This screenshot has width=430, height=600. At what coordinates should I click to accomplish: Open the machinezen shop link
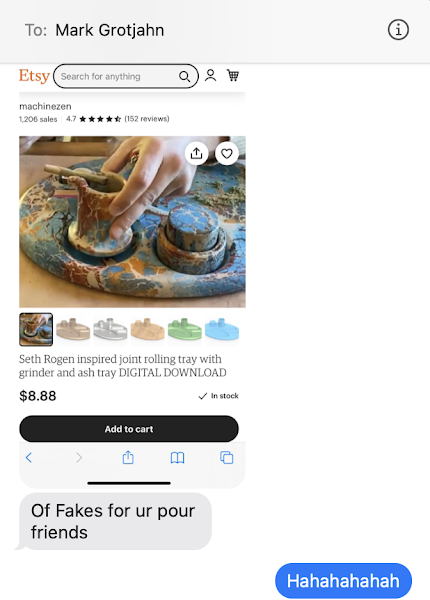coord(45,106)
